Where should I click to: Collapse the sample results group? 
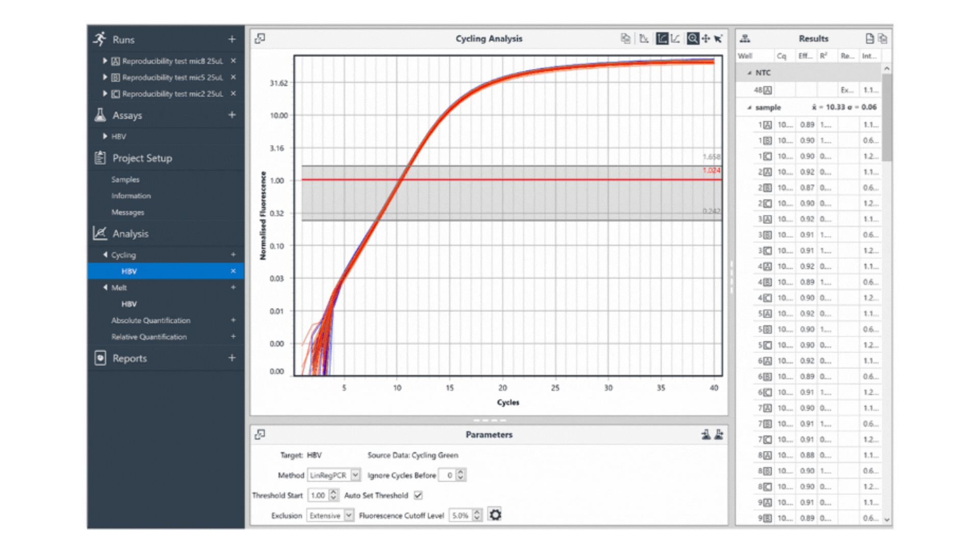749,108
